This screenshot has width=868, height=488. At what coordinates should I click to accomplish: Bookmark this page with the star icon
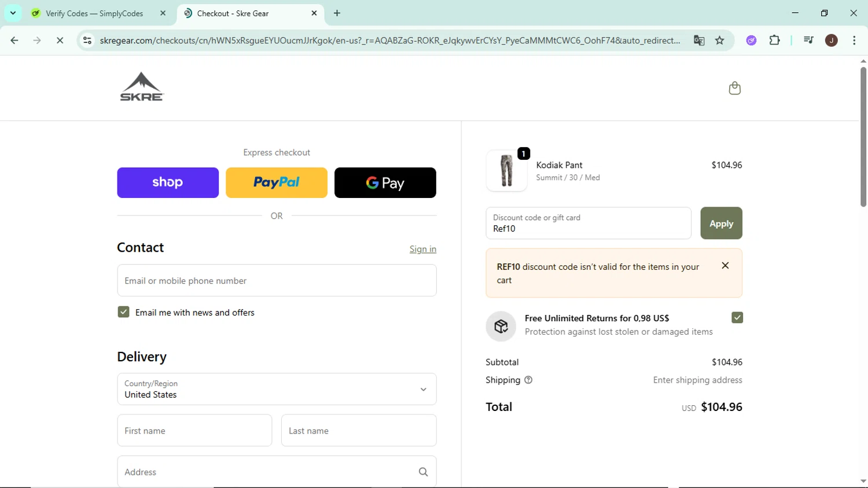click(719, 41)
